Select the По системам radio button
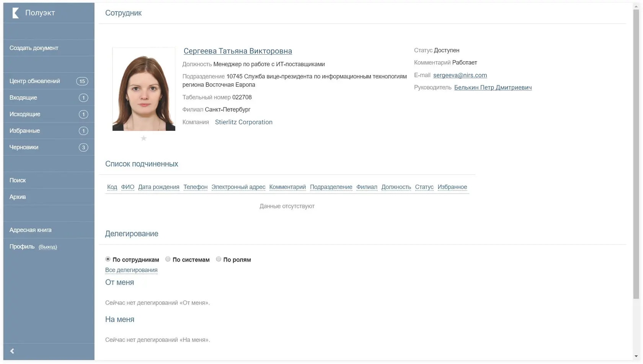 point(168,259)
